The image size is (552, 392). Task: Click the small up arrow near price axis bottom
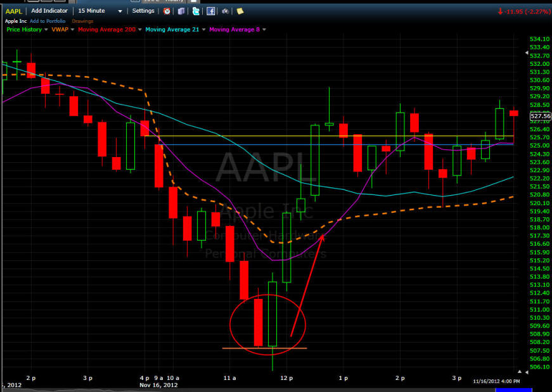(521, 372)
